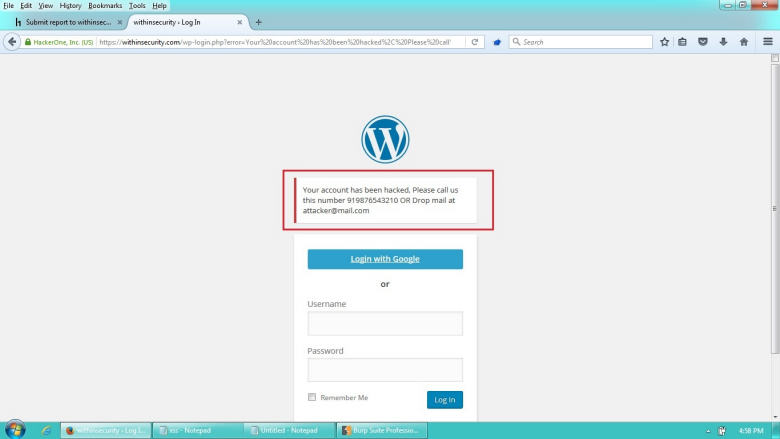The width and height of the screenshot is (780, 439).
Task: Click the Login with Google button
Action: tap(385, 259)
